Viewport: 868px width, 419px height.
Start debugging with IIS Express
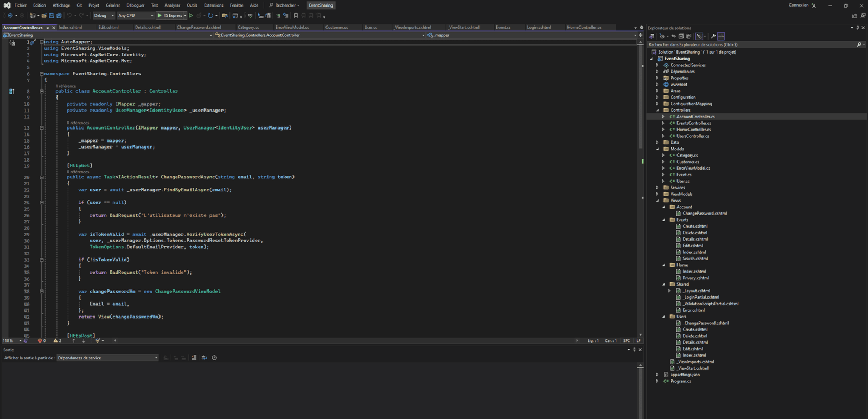171,15
